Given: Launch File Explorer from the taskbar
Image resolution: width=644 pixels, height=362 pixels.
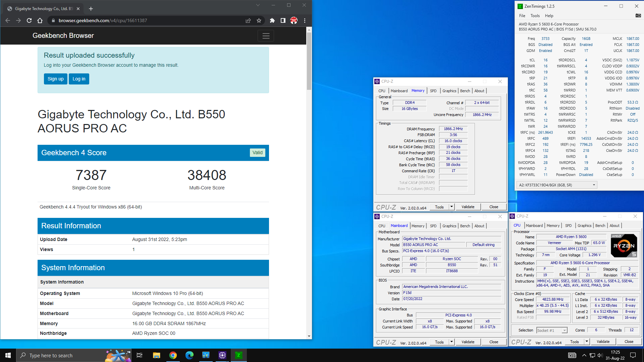Looking at the screenshot, I should pyautogui.click(x=157, y=355).
